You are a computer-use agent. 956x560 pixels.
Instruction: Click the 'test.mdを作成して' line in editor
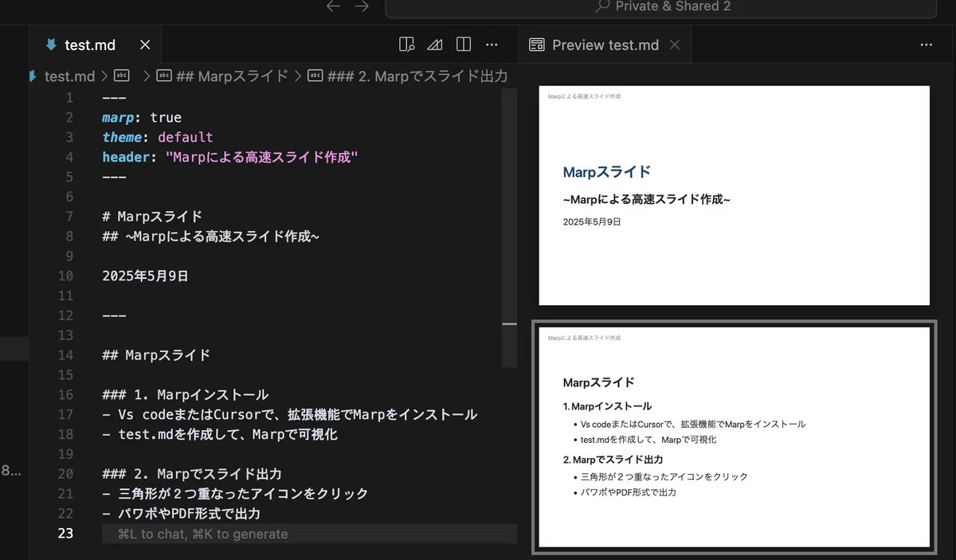[220, 434]
